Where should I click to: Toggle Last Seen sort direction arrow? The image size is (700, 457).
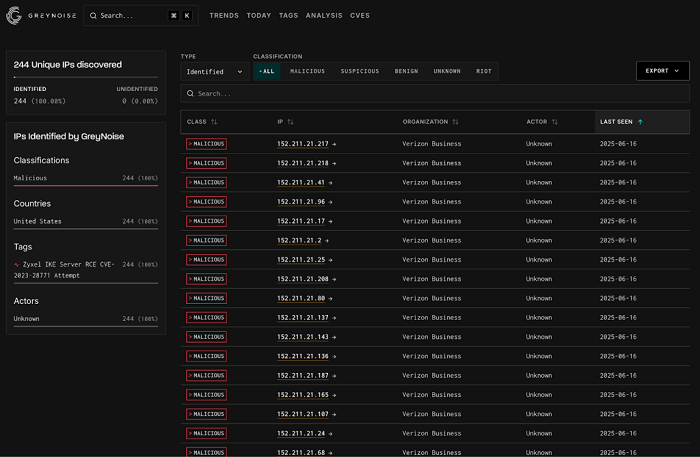coord(640,122)
